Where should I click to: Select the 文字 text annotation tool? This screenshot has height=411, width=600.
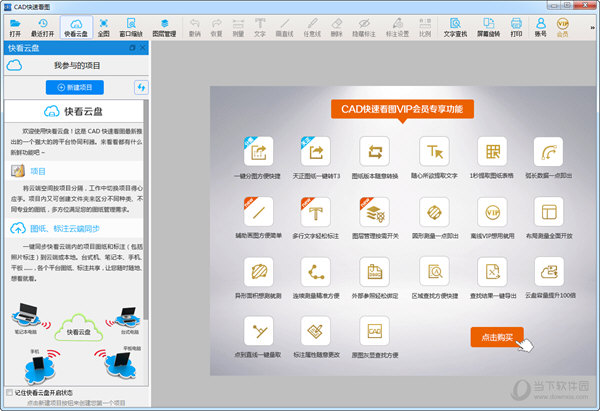tap(260, 28)
